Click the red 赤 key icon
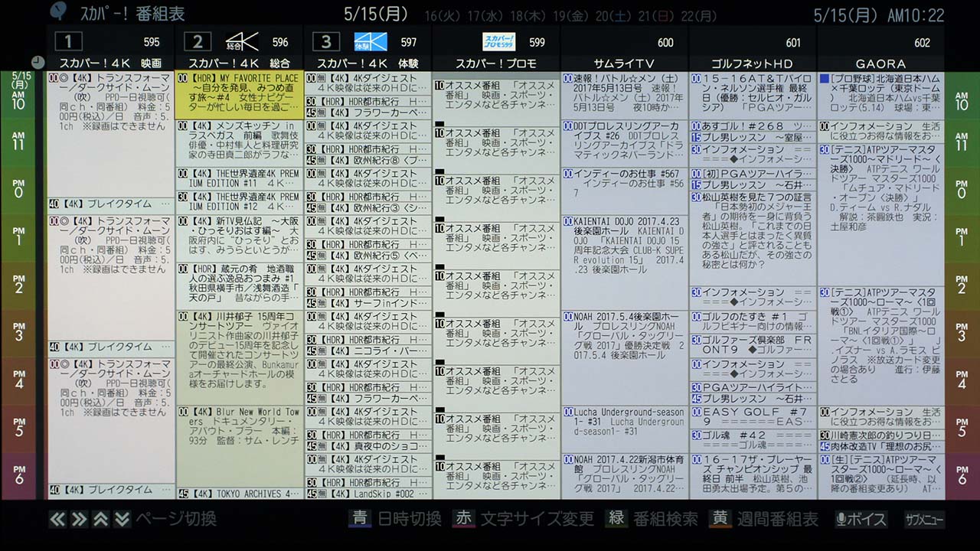 pos(463,518)
